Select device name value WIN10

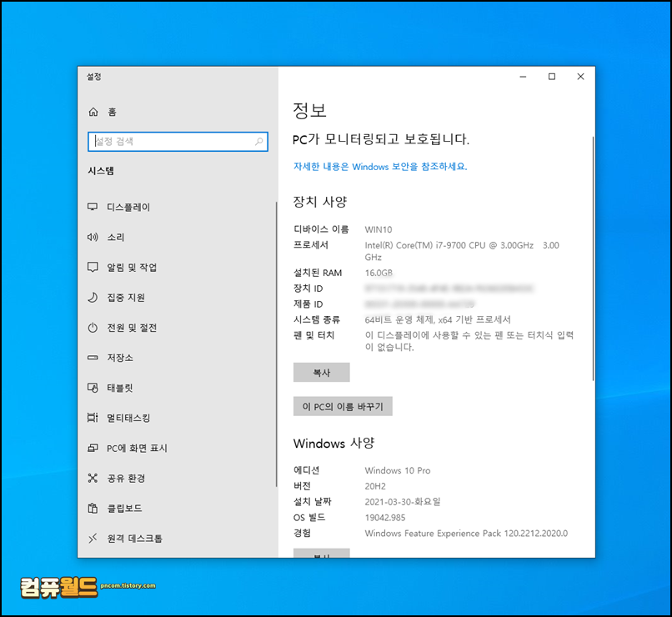point(379,229)
